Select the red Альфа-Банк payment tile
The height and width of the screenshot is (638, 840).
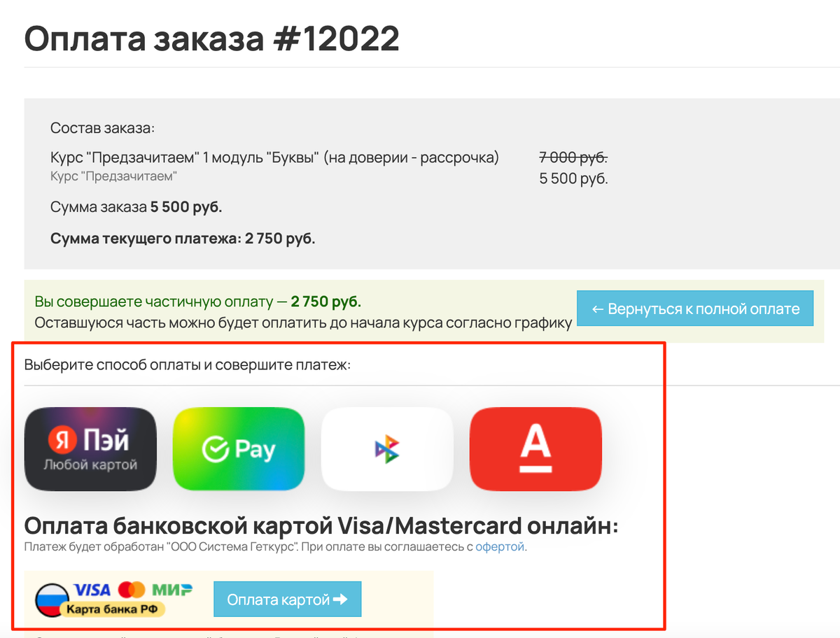pyautogui.click(x=535, y=448)
